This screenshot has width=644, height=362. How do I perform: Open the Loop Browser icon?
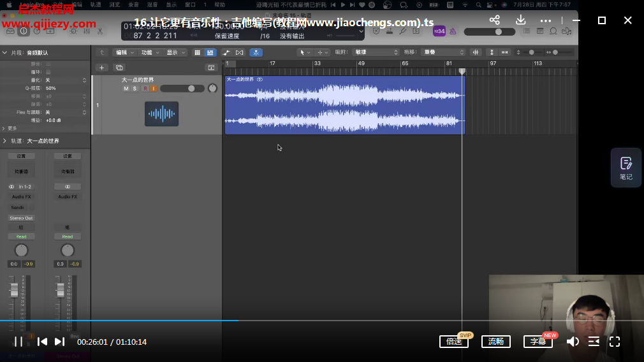553,31
